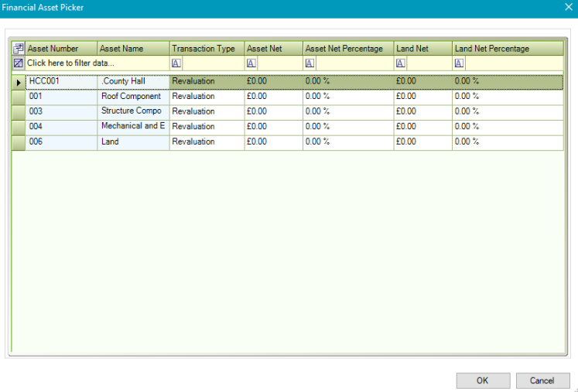The height and width of the screenshot is (392, 578).
Task: Open the column chooser icon in grid corner
Action: point(19,49)
